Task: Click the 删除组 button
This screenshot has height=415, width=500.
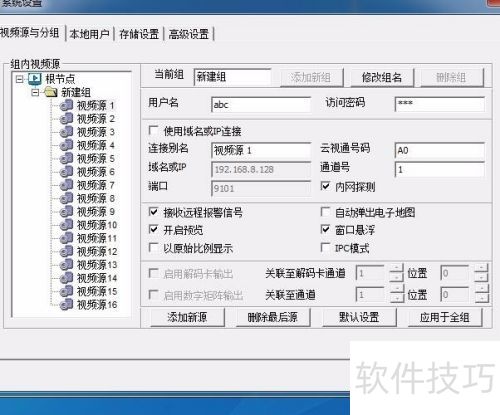Action: click(x=451, y=78)
